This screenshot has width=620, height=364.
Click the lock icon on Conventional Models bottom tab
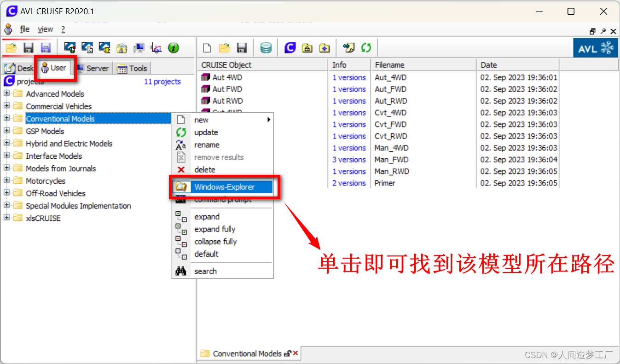287,353
